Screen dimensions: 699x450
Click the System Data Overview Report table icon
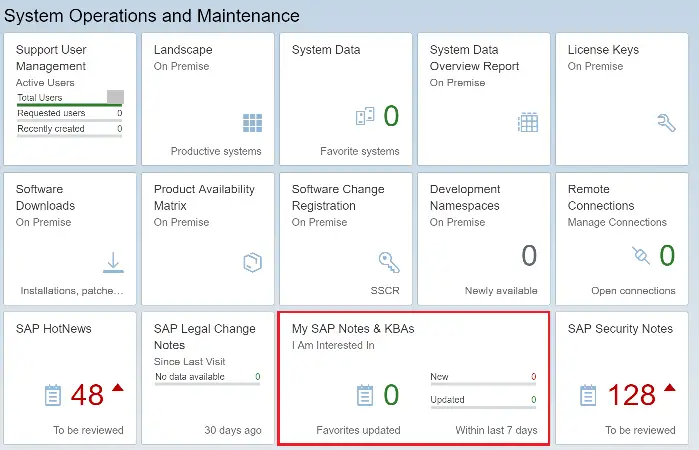coord(528,122)
